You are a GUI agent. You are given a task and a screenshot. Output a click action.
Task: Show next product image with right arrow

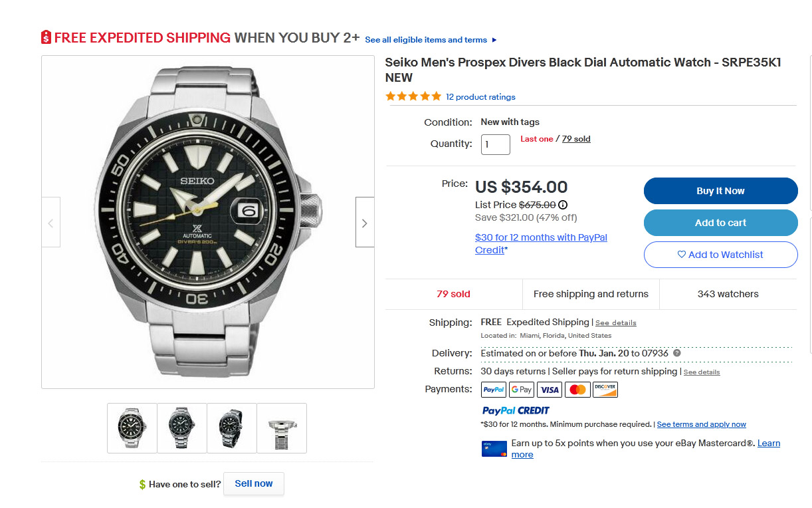click(364, 223)
